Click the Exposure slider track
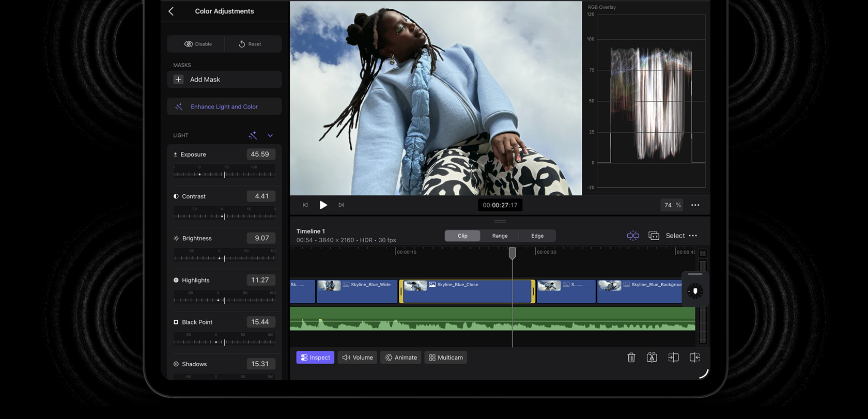Image resolution: width=868 pixels, height=419 pixels. tap(224, 174)
